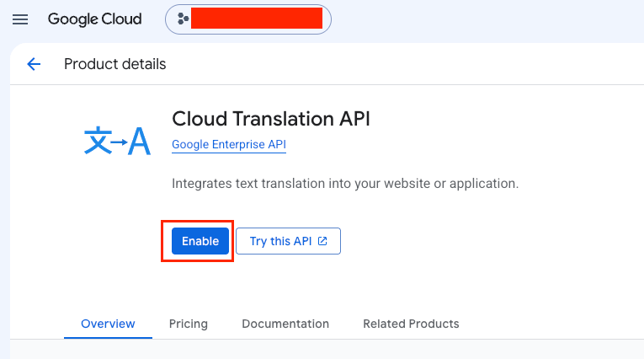
Task: Click the text translation description
Action: click(x=345, y=184)
